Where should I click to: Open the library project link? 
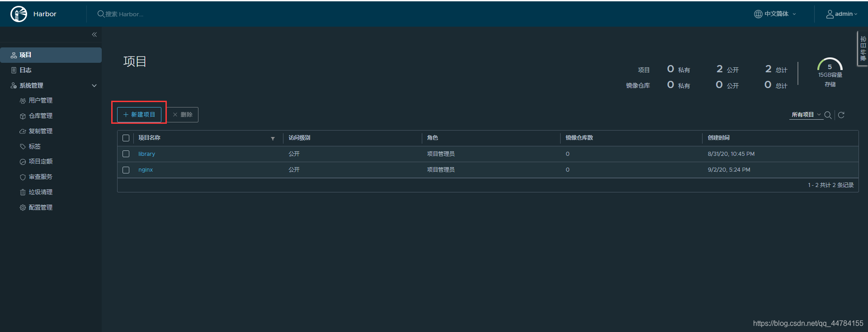click(146, 154)
